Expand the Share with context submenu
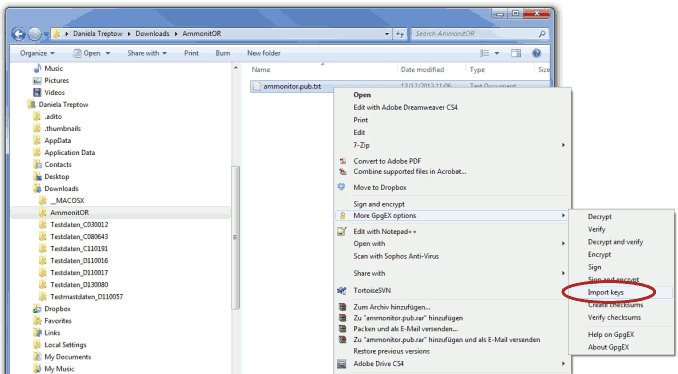The image size is (678, 374). pyautogui.click(x=563, y=273)
